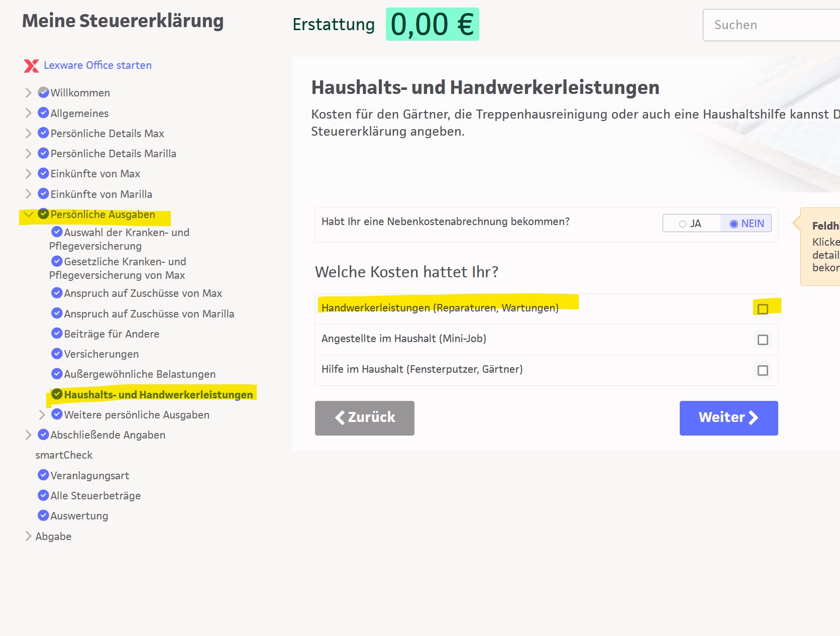The image size is (840, 636).
Task: Click the checkmark icon beside Willkommen
Action: coord(44,92)
